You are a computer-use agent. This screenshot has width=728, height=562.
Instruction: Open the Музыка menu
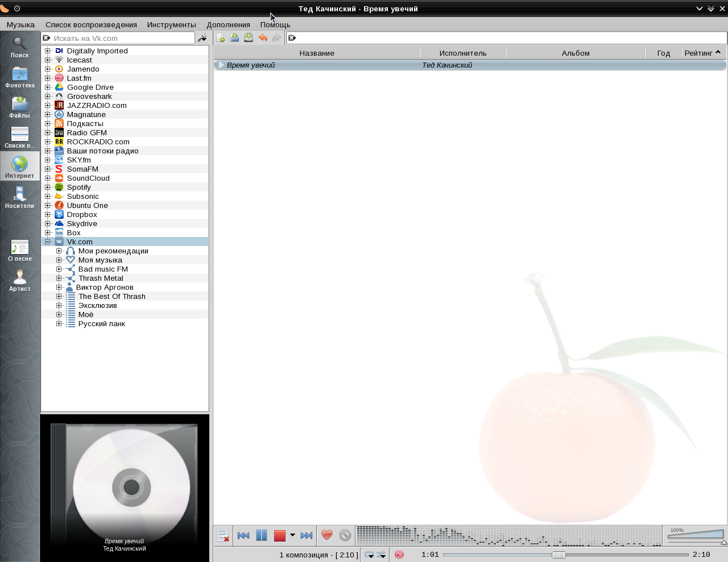click(x=20, y=25)
